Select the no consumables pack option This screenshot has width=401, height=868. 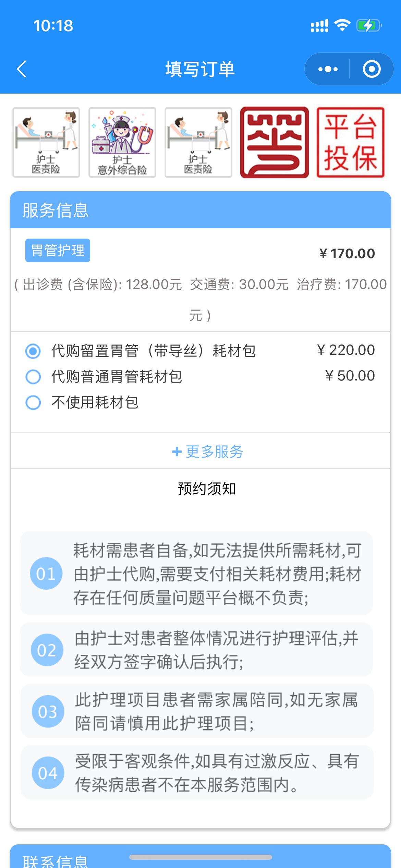point(33,402)
